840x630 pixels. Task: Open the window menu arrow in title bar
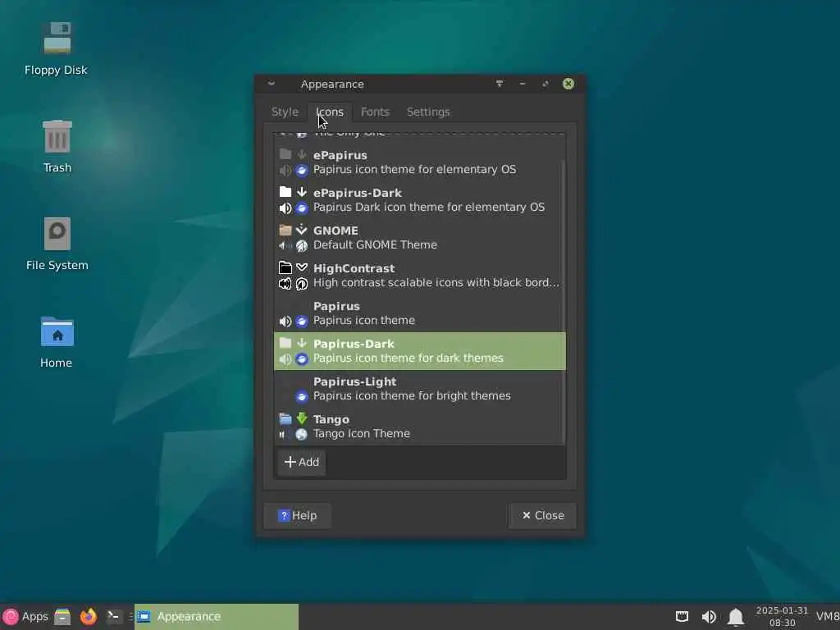pos(271,84)
